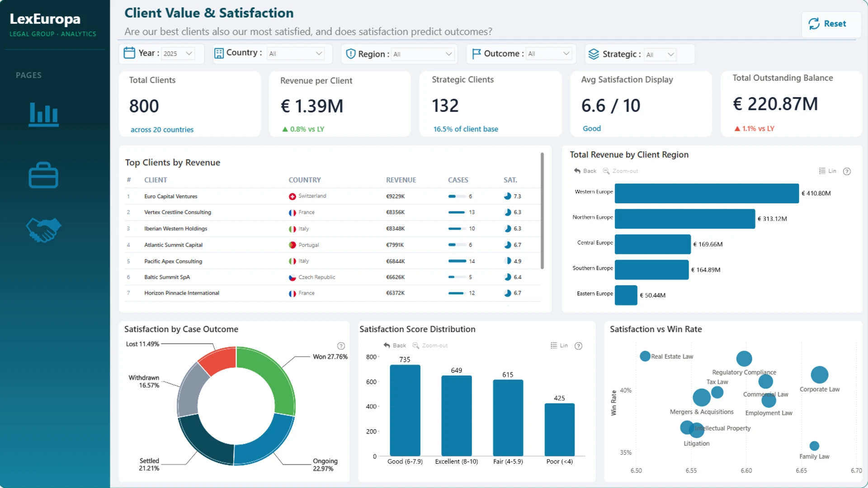Click Italy flag for Iberian Western Holdings
Screen dimensions: 868x488
point(292,229)
